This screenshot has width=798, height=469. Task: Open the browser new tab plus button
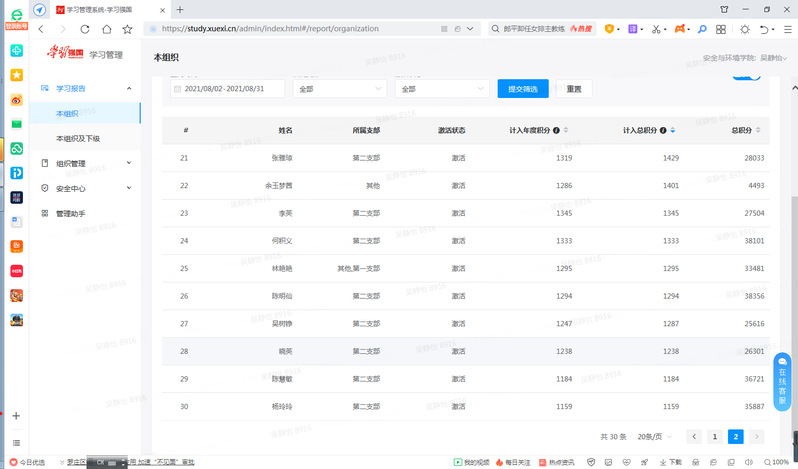180,9
